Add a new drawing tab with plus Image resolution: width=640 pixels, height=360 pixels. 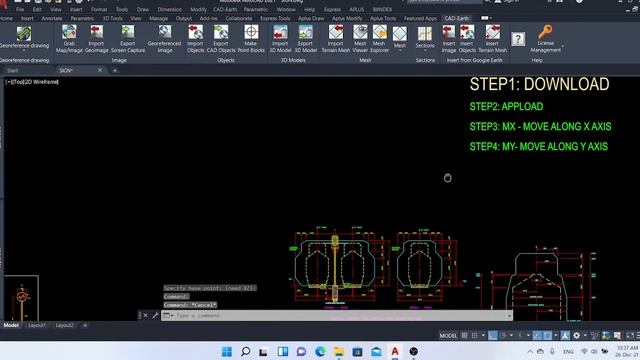coord(115,71)
